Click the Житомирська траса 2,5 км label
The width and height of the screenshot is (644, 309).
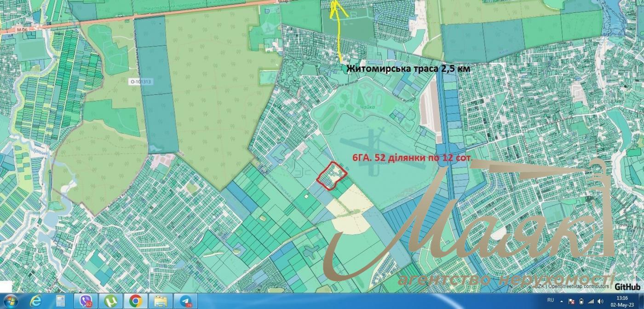coord(408,68)
